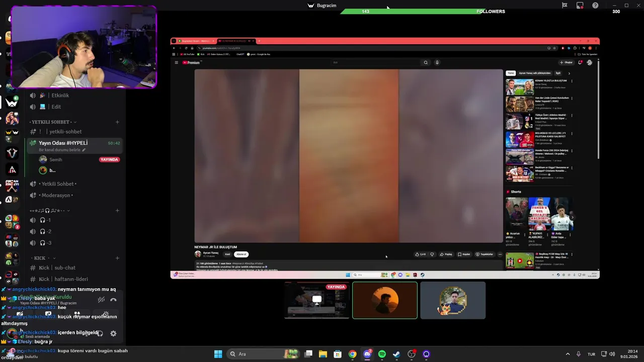Open Kick | haftanın-lideri channel
This screenshot has width=644, height=362.
click(74, 279)
